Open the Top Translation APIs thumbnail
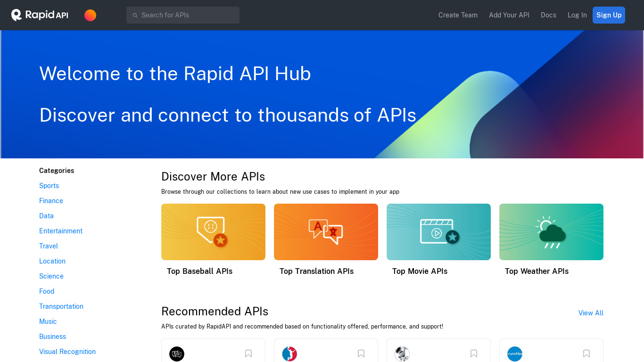644x362 pixels. (326, 232)
